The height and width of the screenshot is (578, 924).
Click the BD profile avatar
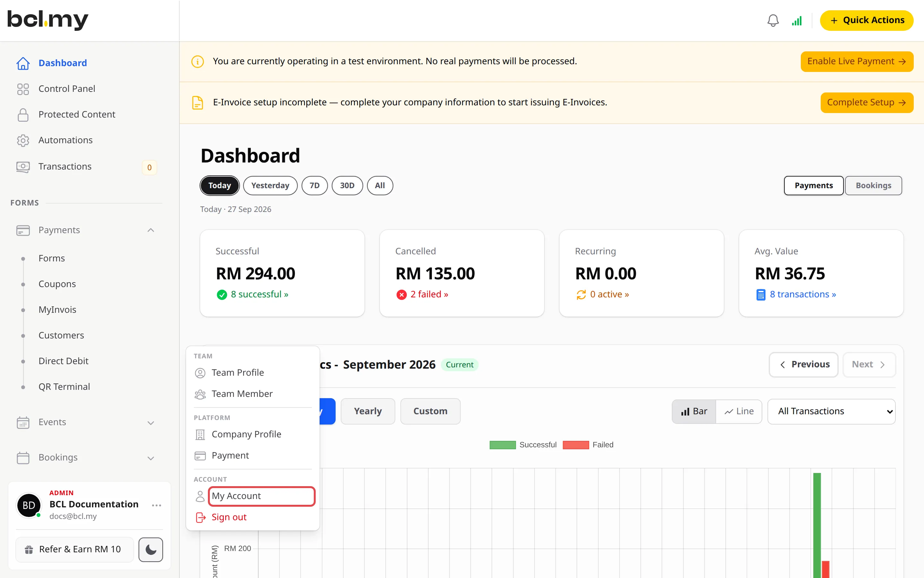coord(29,505)
